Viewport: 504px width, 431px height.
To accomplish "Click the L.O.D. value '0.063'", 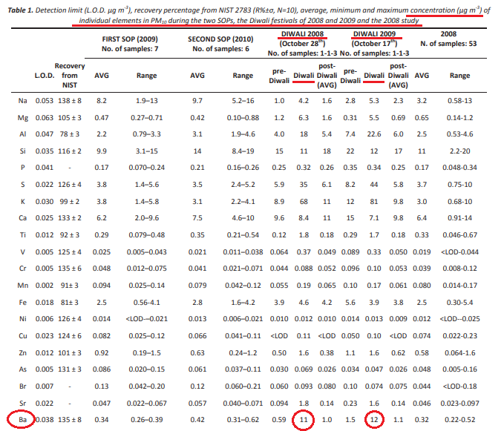I will point(45,118).
